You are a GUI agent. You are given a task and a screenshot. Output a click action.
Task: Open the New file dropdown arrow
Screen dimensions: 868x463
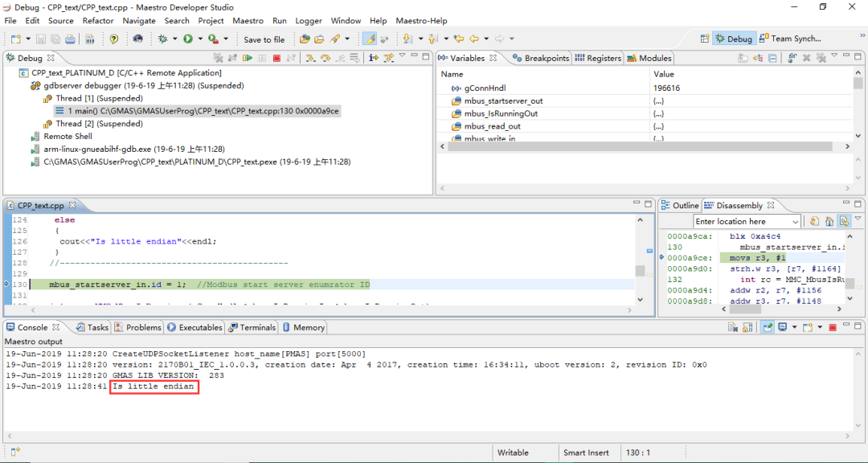pos(28,39)
